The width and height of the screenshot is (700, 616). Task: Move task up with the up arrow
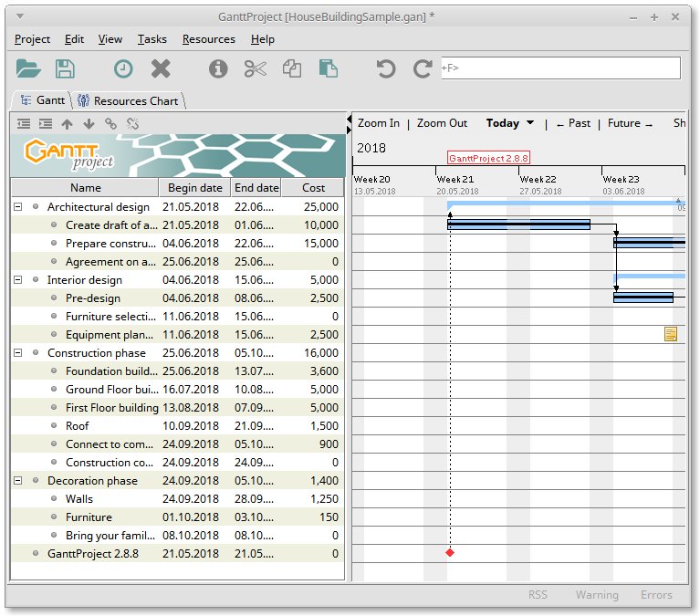(x=67, y=123)
